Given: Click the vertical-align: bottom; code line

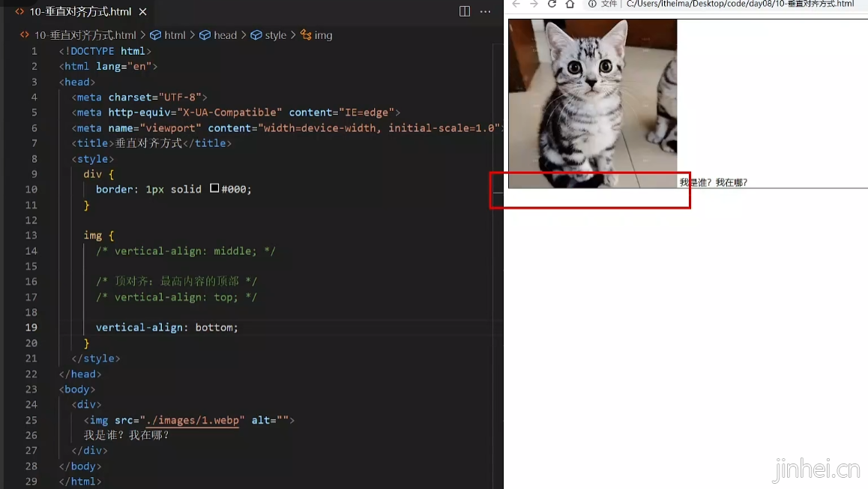Looking at the screenshot, I should (x=166, y=327).
